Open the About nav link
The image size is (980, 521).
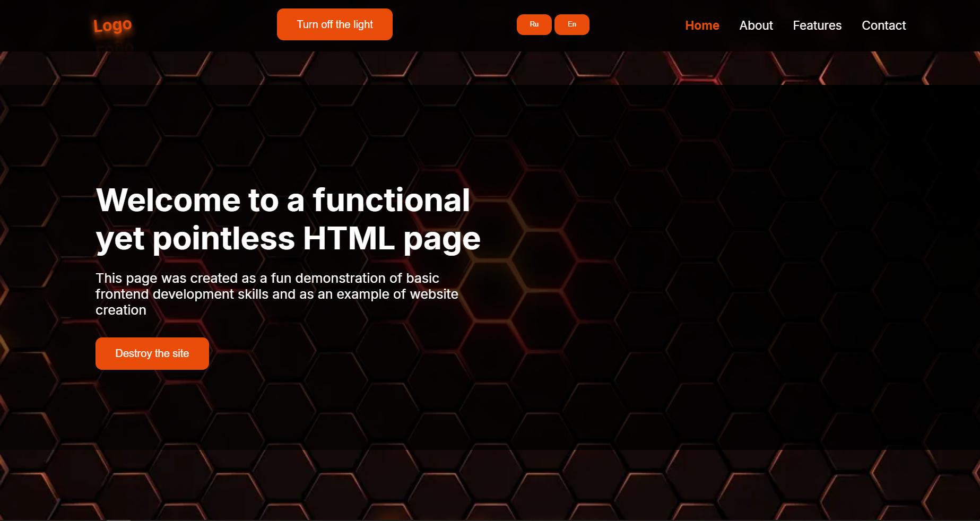tap(756, 25)
